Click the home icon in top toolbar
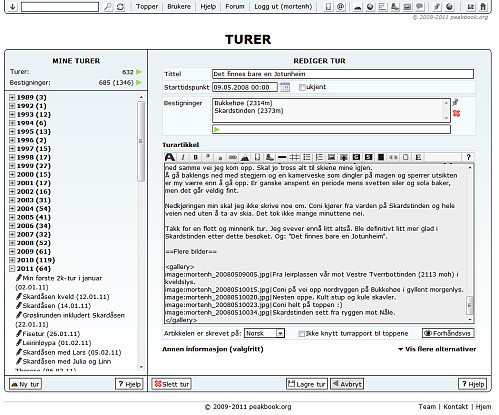The height and width of the screenshot is (415, 499). point(483,6)
